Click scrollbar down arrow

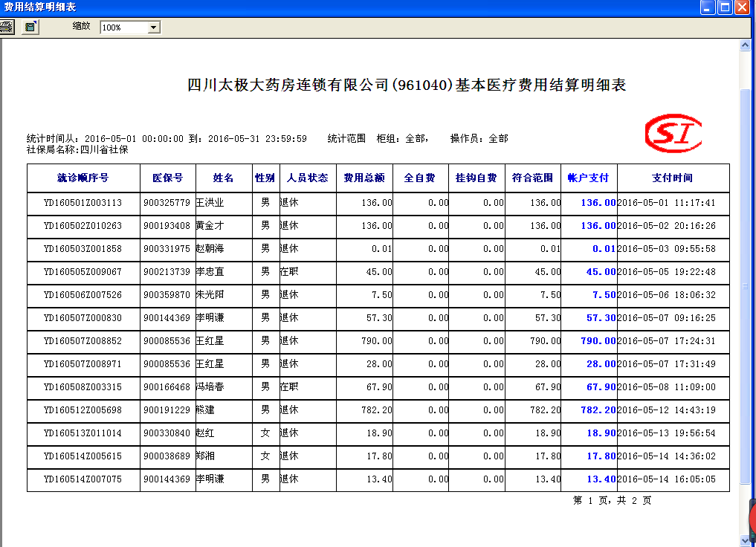[x=745, y=541]
